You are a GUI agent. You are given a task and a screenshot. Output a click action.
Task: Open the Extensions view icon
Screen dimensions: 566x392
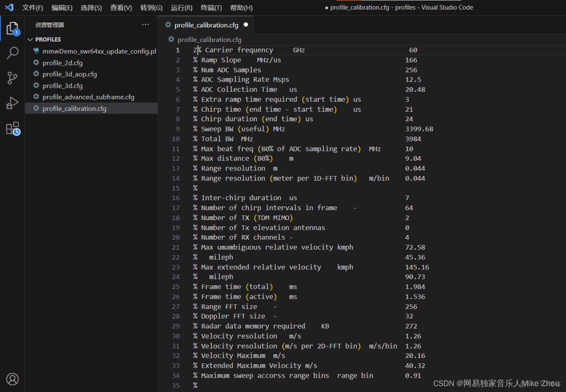coord(12,128)
